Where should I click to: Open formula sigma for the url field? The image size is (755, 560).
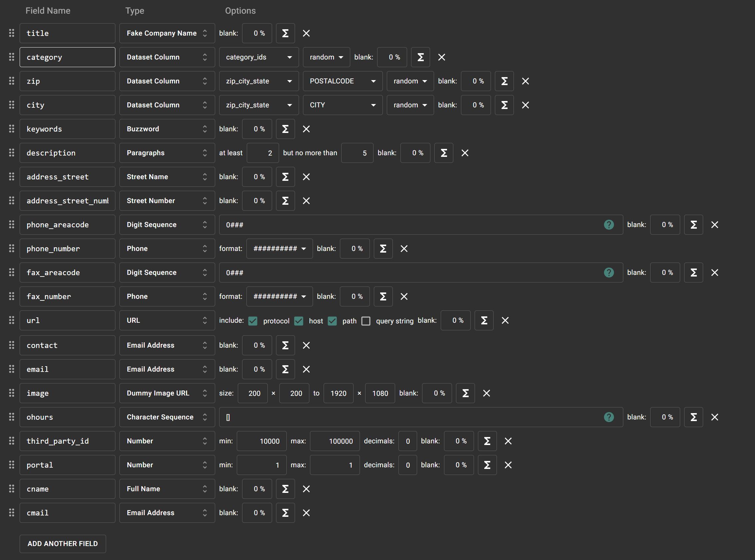point(484,321)
